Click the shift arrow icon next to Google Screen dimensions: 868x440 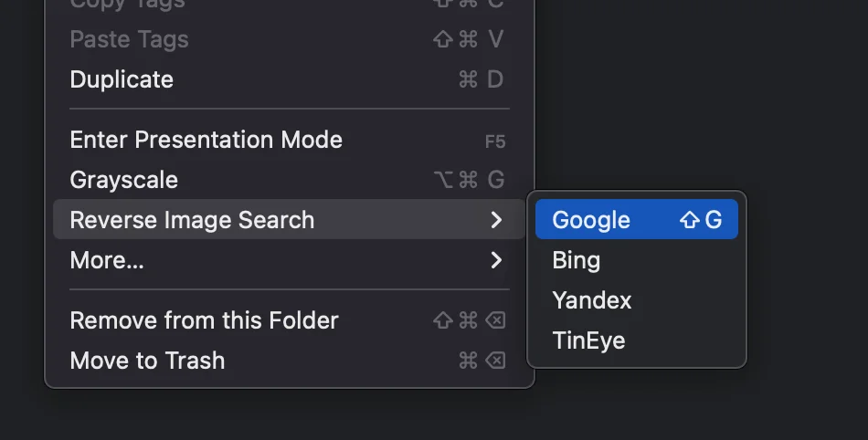pyautogui.click(x=689, y=220)
